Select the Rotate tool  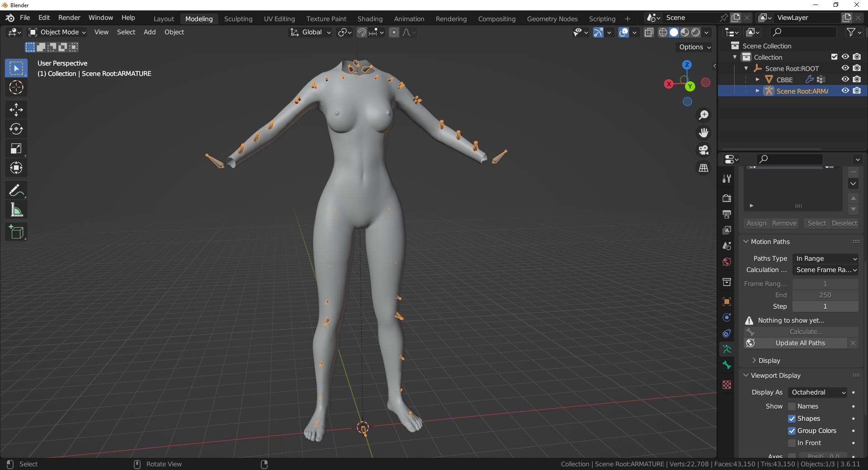tap(16, 129)
